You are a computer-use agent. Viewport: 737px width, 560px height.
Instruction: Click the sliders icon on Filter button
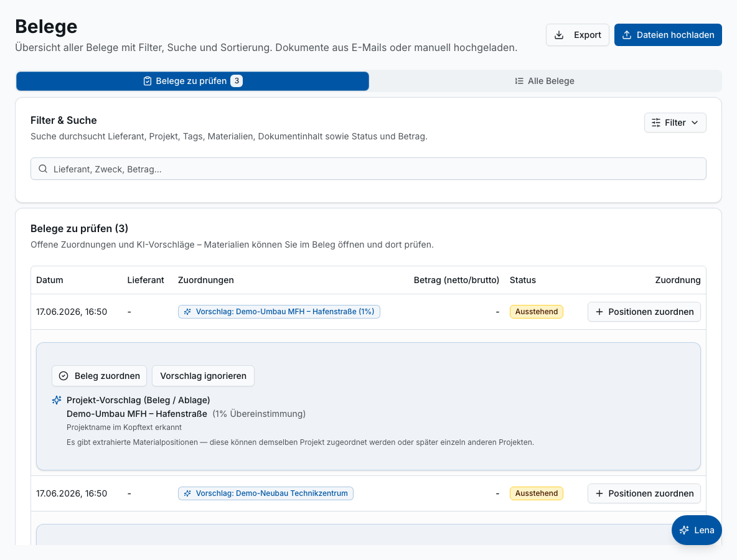(655, 123)
